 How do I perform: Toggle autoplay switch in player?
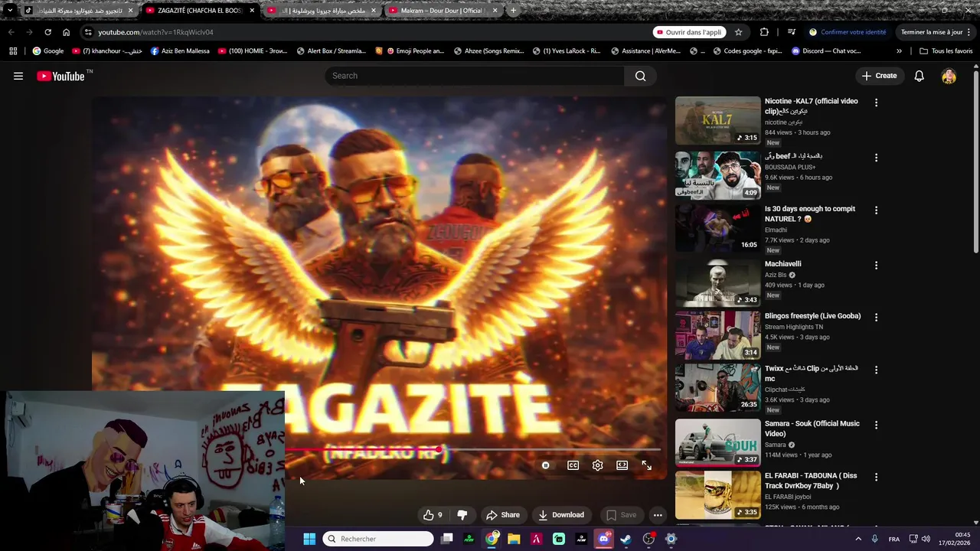pos(545,465)
